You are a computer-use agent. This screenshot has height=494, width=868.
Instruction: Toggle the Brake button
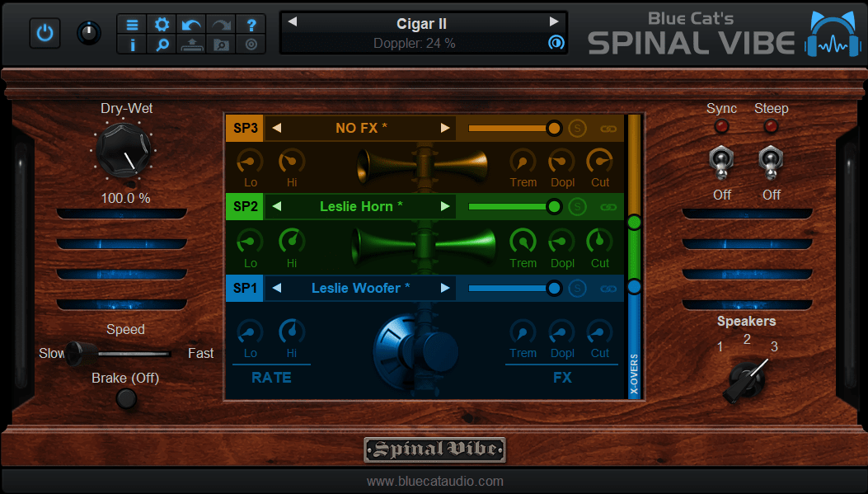tap(125, 399)
